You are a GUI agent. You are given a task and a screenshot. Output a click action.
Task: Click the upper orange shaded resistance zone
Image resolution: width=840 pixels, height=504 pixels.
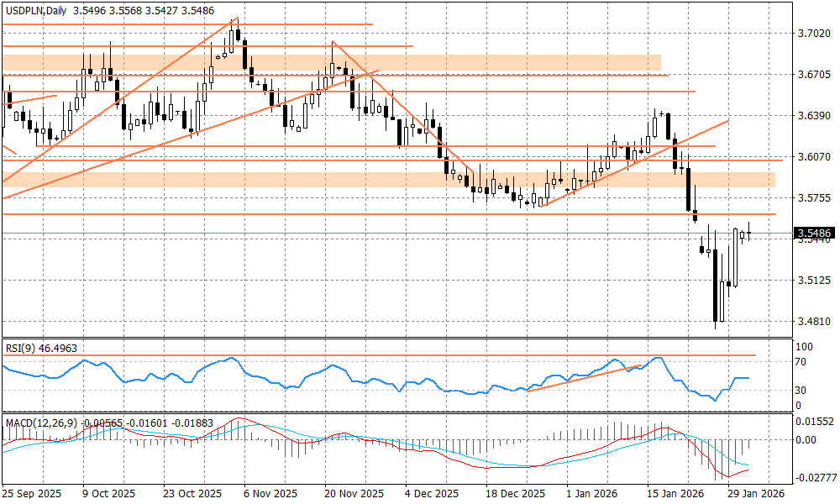tap(336, 63)
